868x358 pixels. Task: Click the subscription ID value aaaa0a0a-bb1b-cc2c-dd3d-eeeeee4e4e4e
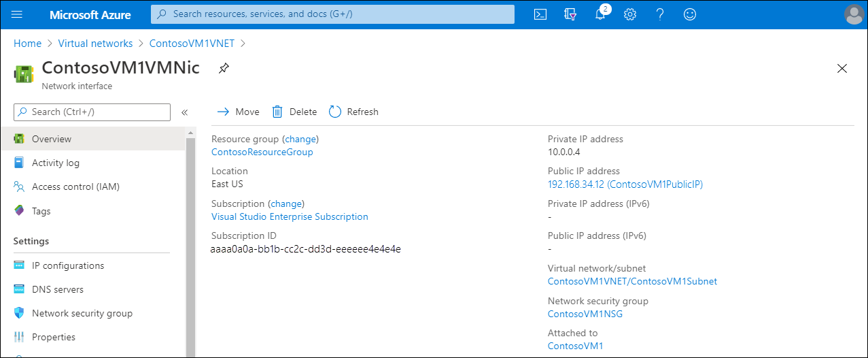pyautogui.click(x=306, y=249)
